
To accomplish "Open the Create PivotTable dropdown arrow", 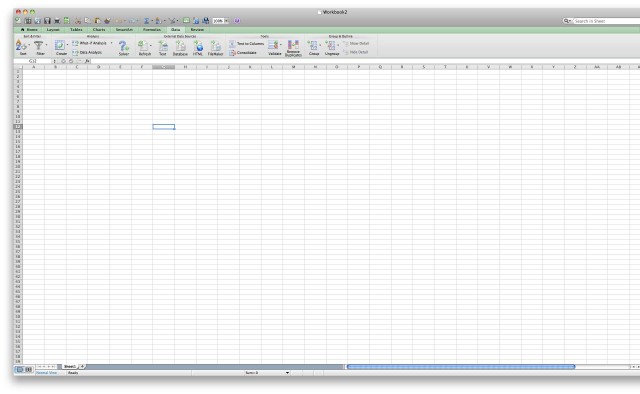I will [x=67, y=45].
